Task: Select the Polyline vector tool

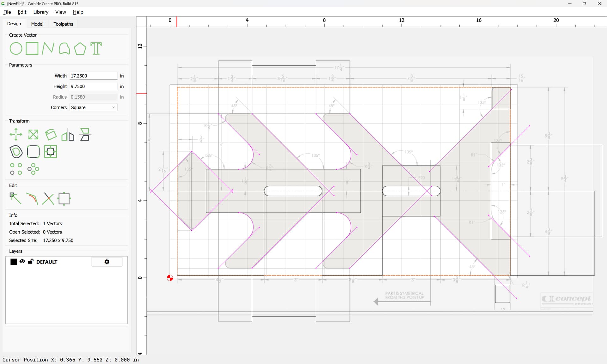Action: pyautogui.click(x=48, y=49)
